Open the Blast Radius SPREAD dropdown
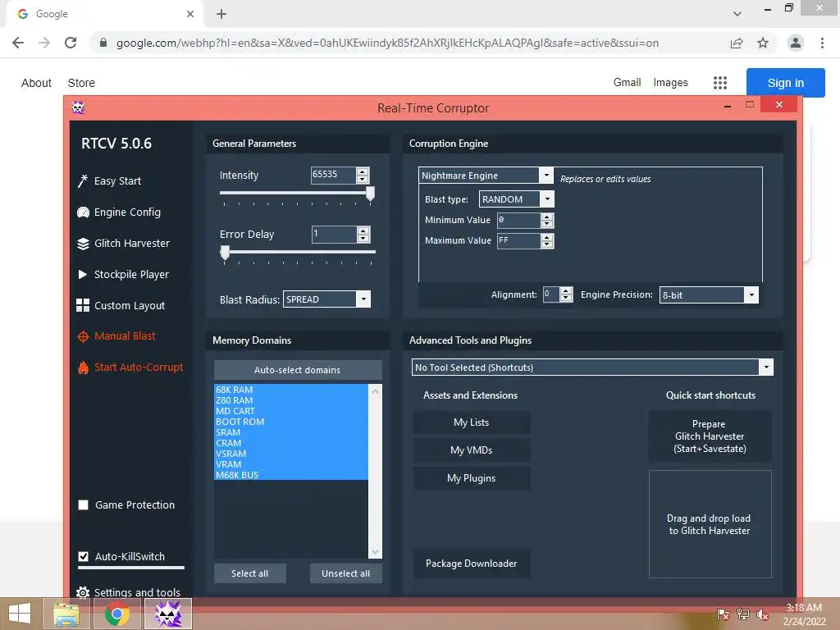This screenshot has width=840, height=630. (363, 299)
